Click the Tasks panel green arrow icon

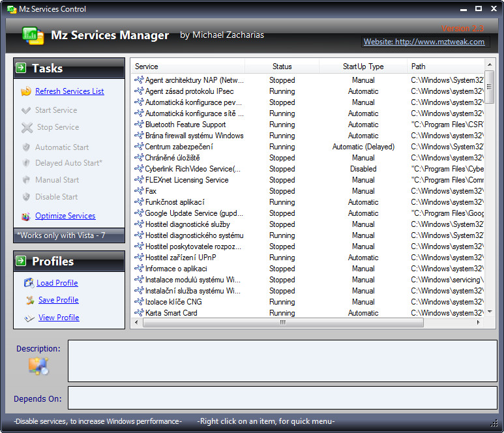coord(21,68)
